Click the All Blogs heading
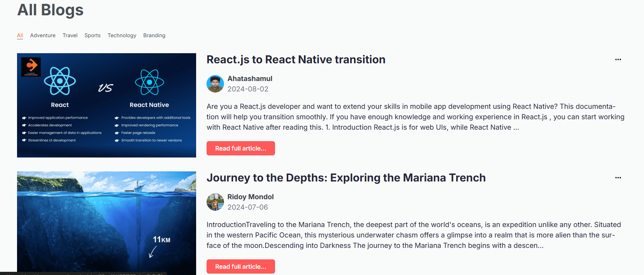Screen dimensions: 644x275 click(x=50, y=10)
